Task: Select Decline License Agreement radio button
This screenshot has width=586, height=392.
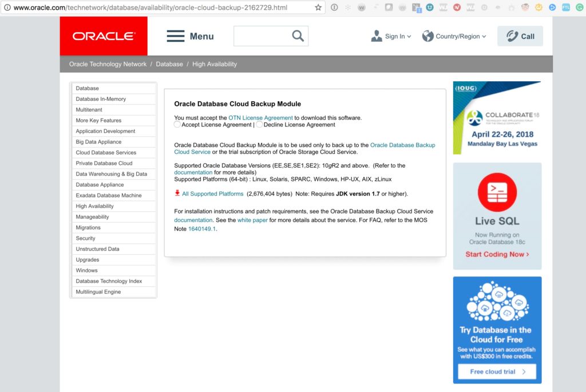Action: [x=260, y=125]
